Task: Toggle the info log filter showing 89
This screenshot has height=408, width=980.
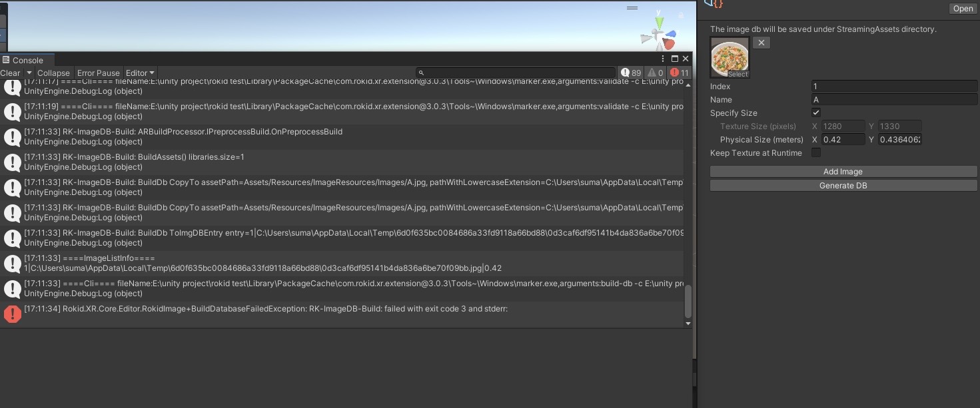Action: click(x=631, y=73)
